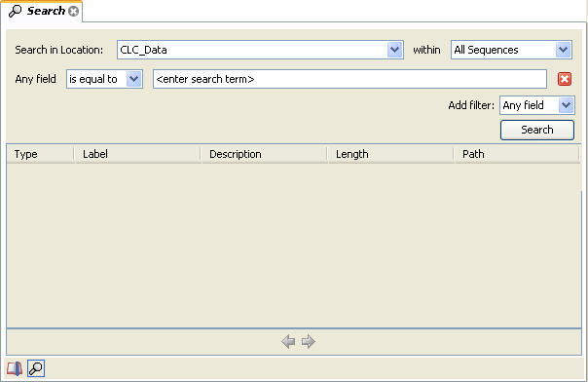Click the search term input field

[x=349, y=79]
